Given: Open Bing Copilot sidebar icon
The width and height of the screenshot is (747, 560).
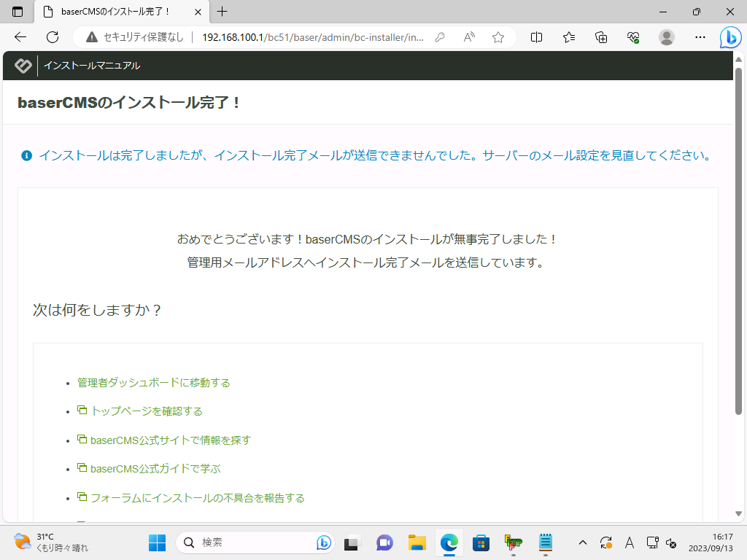Looking at the screenshot, I should (730, 37).
